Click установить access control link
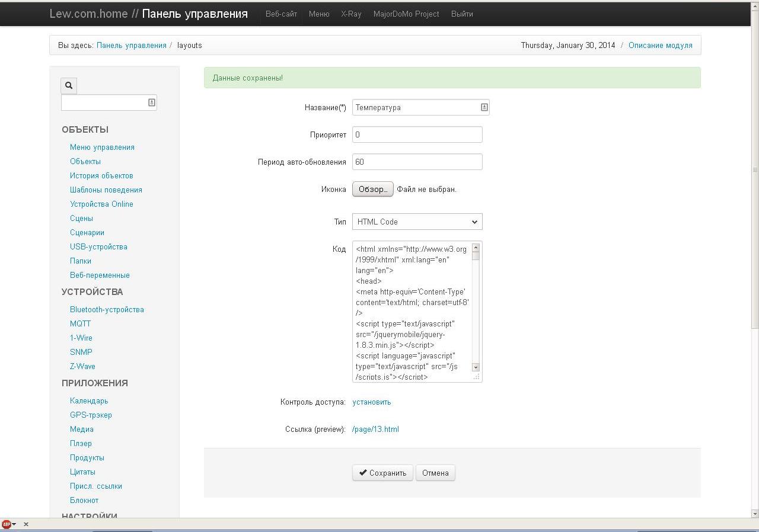 [372, 402]
